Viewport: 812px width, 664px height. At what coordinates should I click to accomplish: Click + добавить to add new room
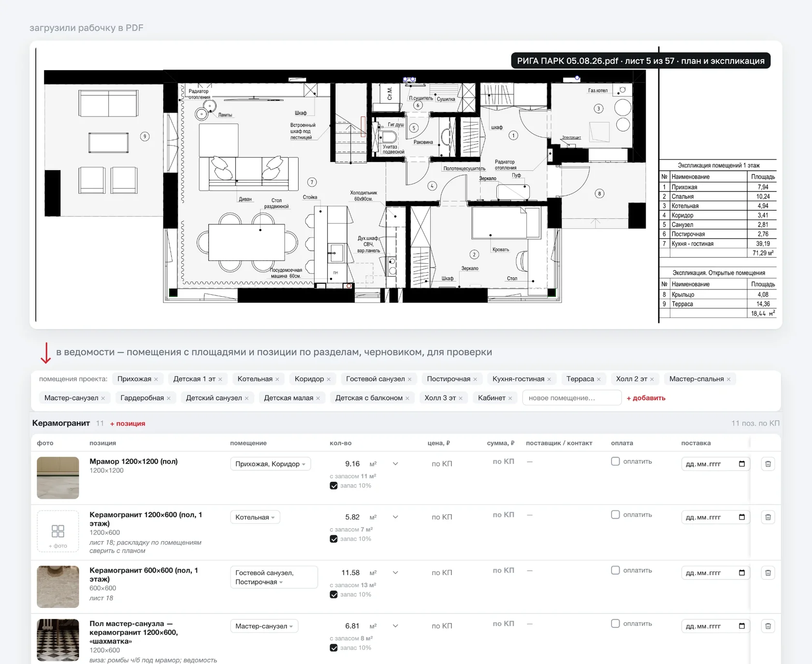pos(646,398)
